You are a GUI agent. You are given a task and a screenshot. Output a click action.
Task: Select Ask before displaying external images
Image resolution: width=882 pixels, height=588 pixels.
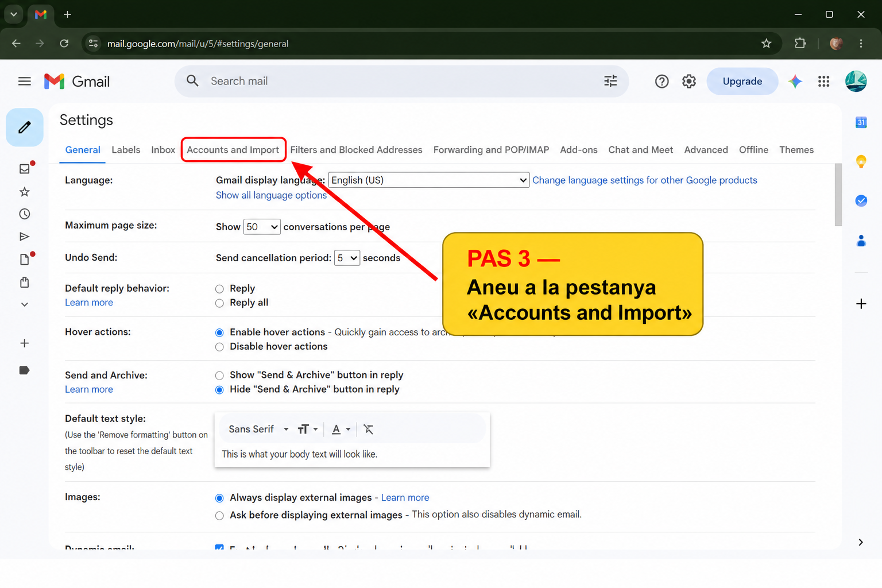click(x=219, y=516)
